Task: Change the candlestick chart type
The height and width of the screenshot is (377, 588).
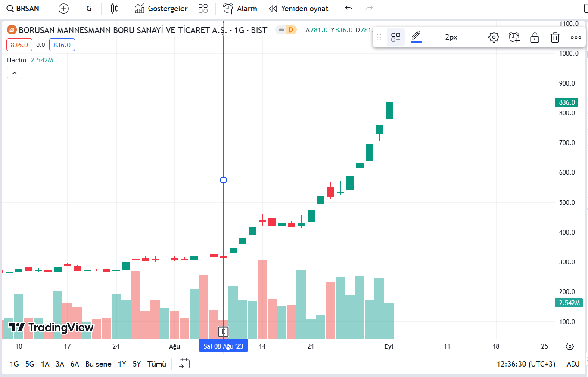Action: [114, 9]
